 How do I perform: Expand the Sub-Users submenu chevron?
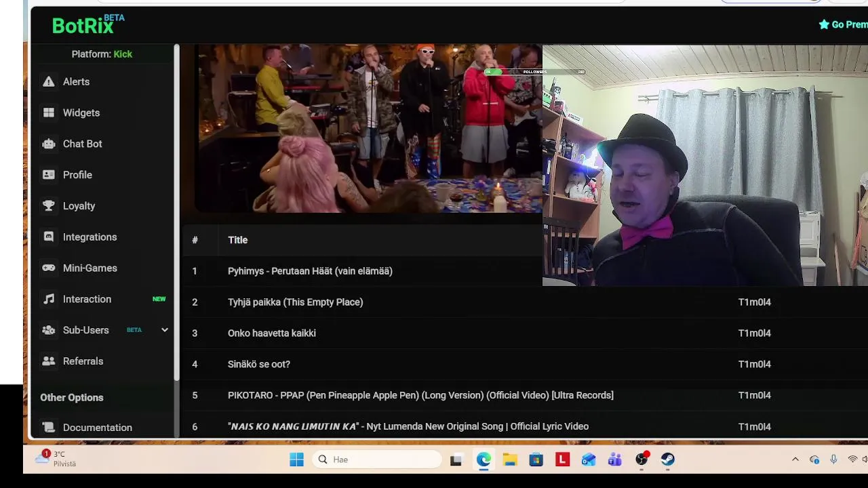(x=164, y=330)
